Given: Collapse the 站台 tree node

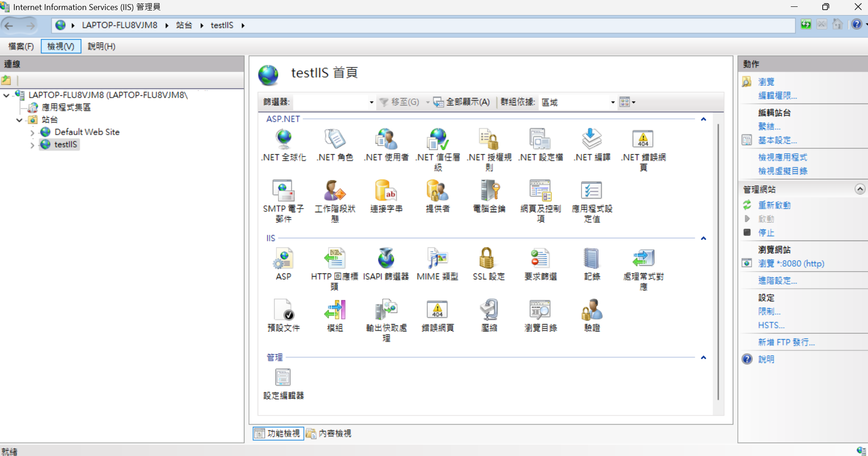Looking at the screenshot, I should point(19,120).
